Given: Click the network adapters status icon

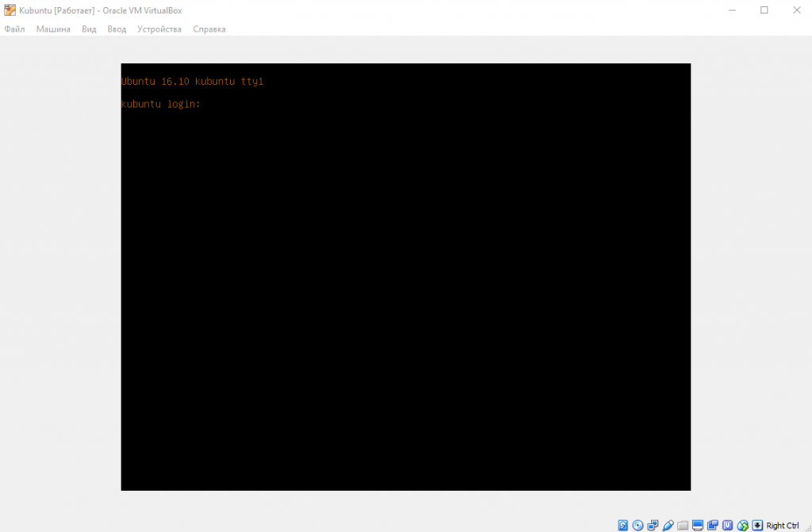Looking at the screenshot, I should [x=653, y=526].
